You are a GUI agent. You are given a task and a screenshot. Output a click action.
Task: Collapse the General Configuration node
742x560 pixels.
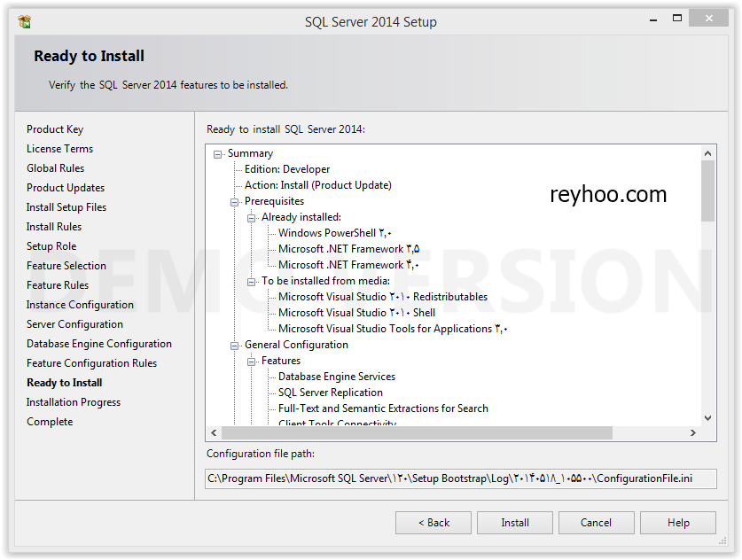coord(235,346)
